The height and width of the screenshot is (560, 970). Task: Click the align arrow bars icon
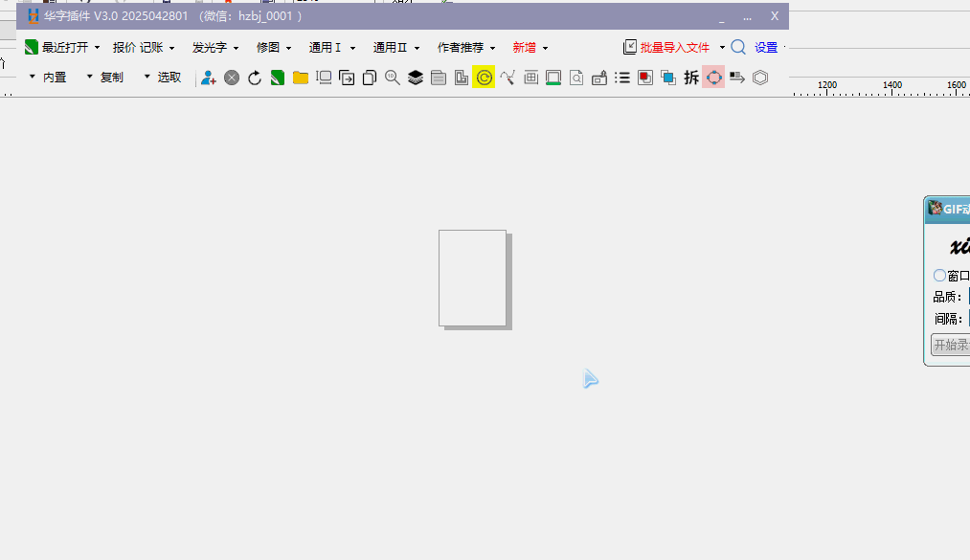(x=736, y=78)
